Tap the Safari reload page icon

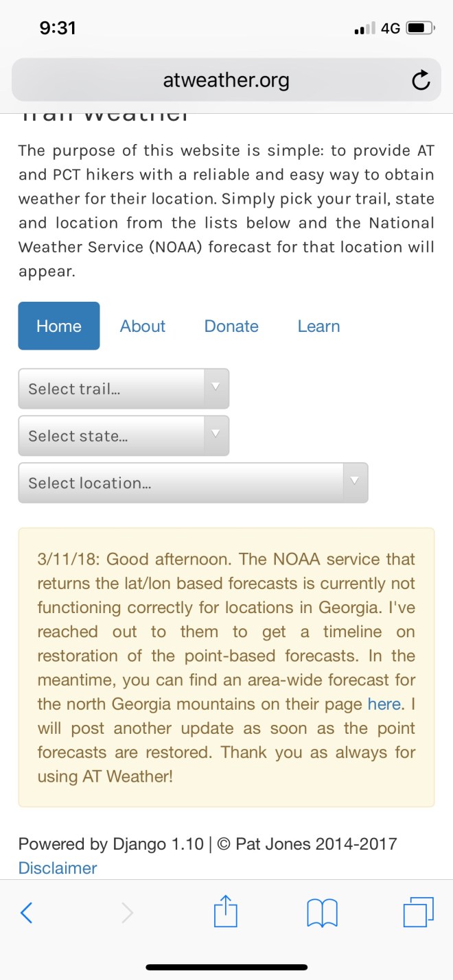click(x=421, y=81)
